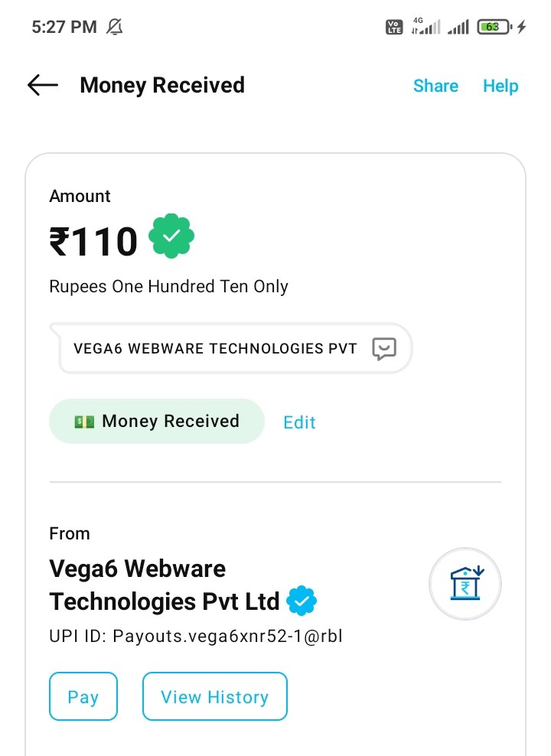Tap the green verified badge beside amount
The width and height of the screenshot is (551, 756).
pyautogui.click(x=171, y=236)
